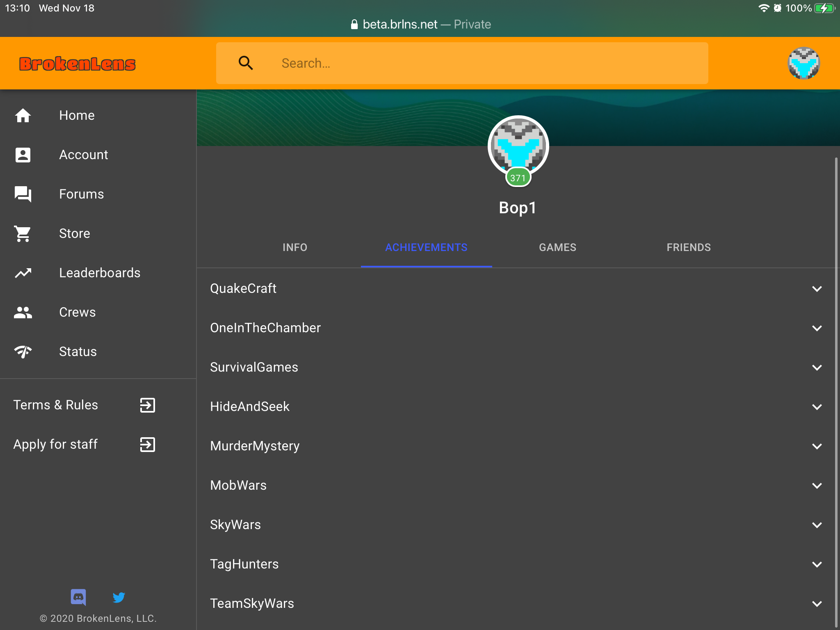Click the Bop1 username heading
The image size is (840, 630).
pyautogui.click(x=518, y=208)
